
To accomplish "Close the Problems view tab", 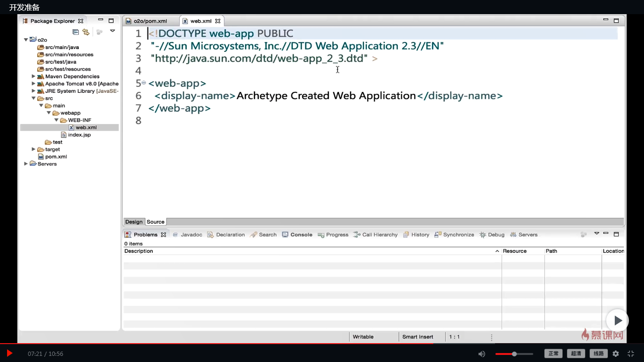I will [x=164, y=235].
